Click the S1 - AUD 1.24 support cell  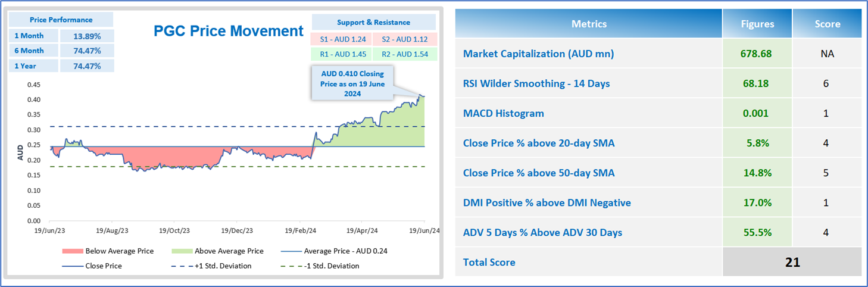(x=342, y=39)
